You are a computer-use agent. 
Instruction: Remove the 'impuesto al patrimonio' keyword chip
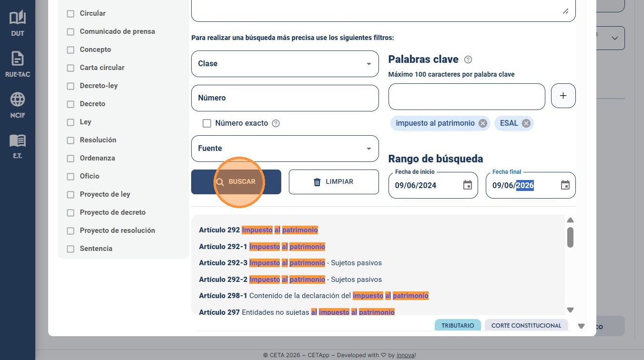click(483, 123)
